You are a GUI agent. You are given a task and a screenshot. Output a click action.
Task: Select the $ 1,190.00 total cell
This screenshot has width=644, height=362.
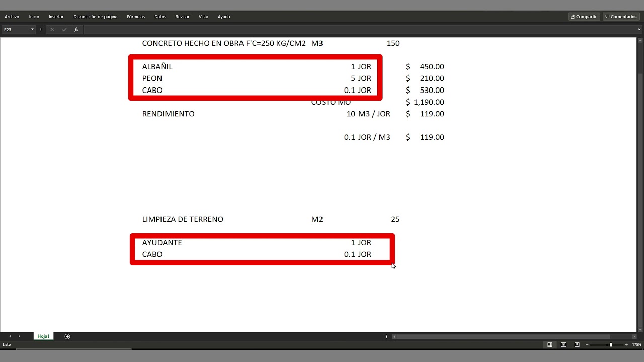(425, 102)
